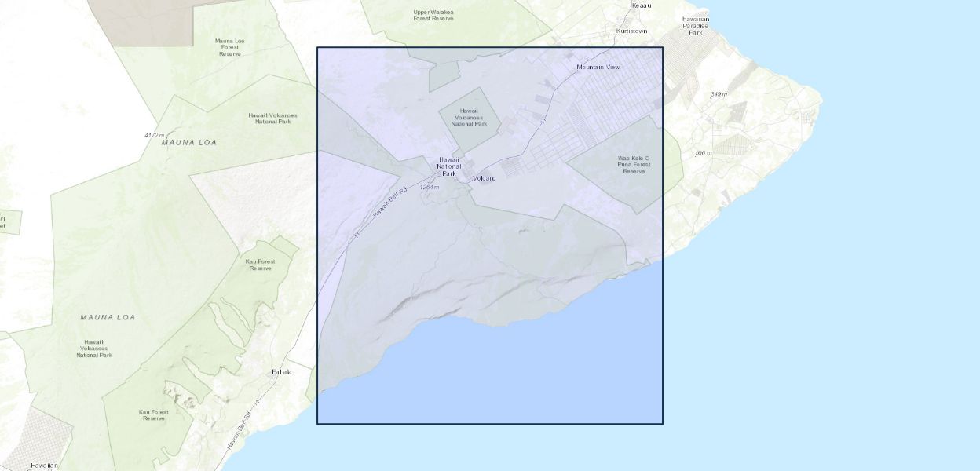
Task: Click the Mauna Loa Forest Reserve label
Action: (229, 47)
